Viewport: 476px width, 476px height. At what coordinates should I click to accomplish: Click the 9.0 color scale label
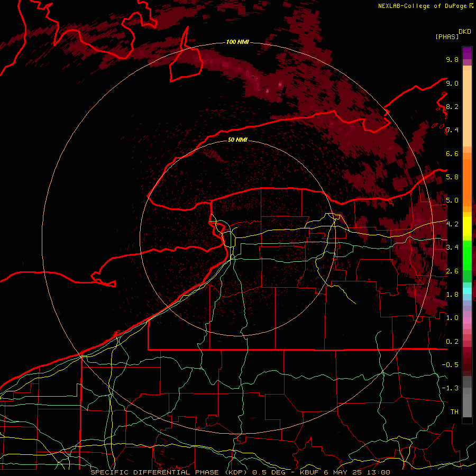coord(452,83)
